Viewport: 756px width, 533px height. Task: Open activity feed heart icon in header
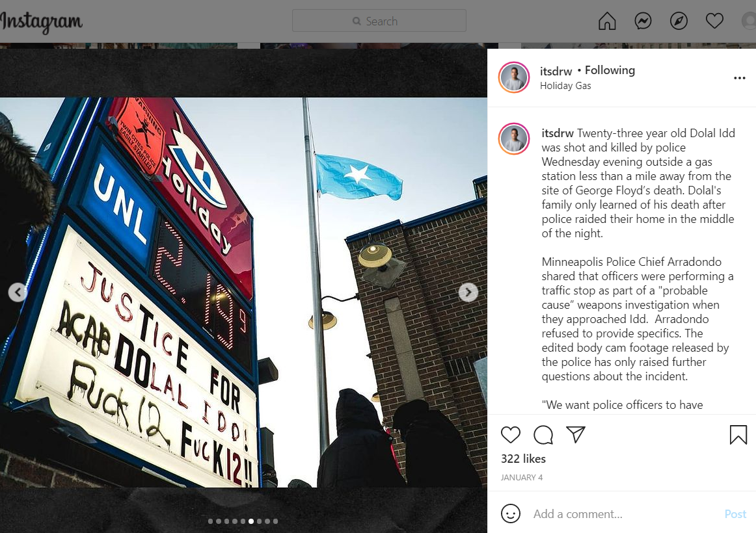(x=714, y=21)
